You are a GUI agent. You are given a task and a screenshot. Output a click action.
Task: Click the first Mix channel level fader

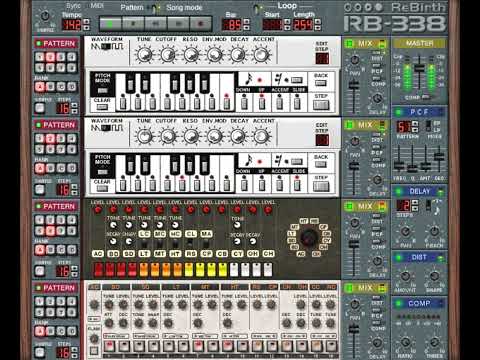[x=354, y=85]
